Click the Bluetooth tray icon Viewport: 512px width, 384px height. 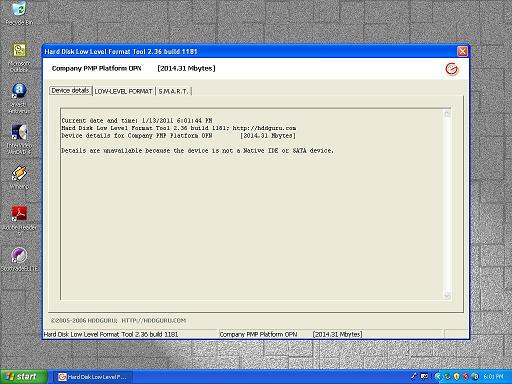pos(476,377)
